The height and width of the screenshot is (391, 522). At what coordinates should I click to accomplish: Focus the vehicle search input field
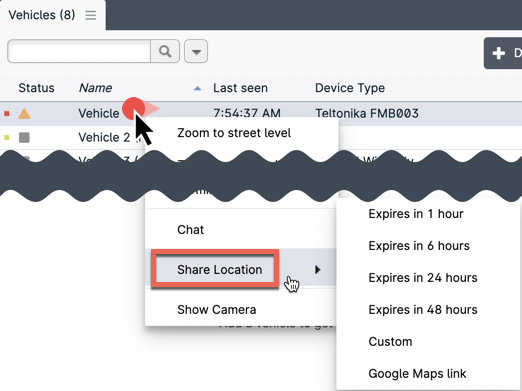[79, 51]
